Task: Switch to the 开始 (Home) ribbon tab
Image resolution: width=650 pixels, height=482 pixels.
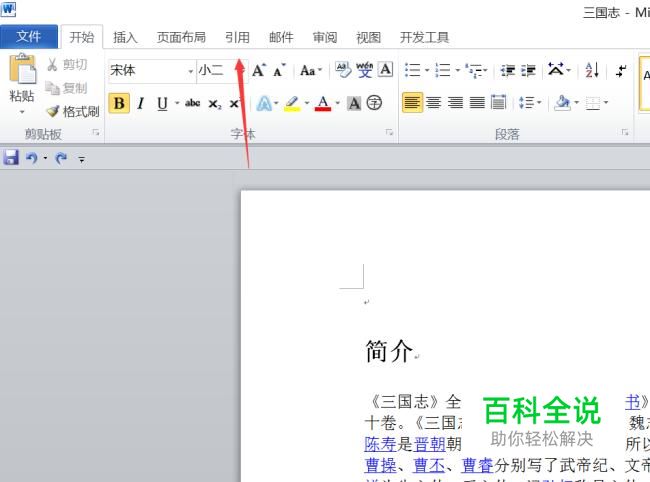Action: pyautogui.click(x=82, y=37)
